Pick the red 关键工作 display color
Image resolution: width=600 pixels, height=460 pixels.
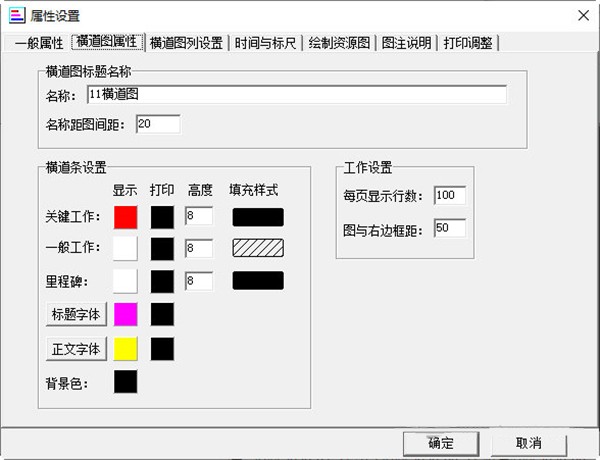tap(126, 217)
